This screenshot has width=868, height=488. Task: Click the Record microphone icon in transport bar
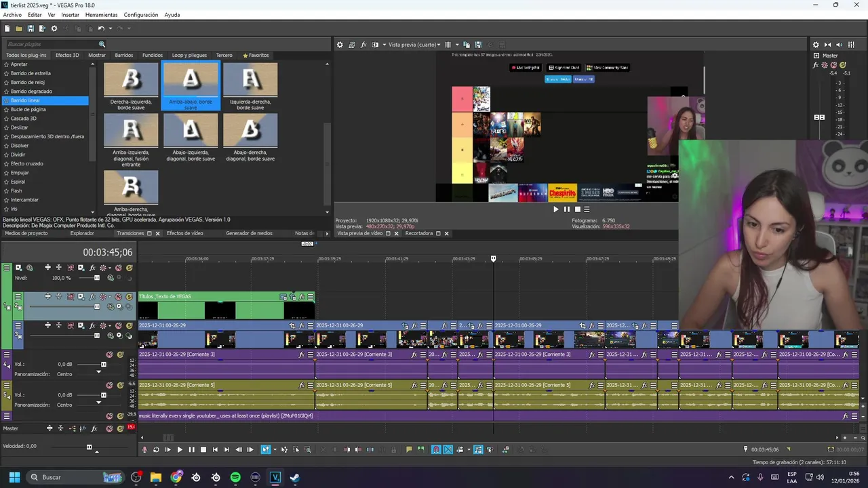tap(144, 449)
